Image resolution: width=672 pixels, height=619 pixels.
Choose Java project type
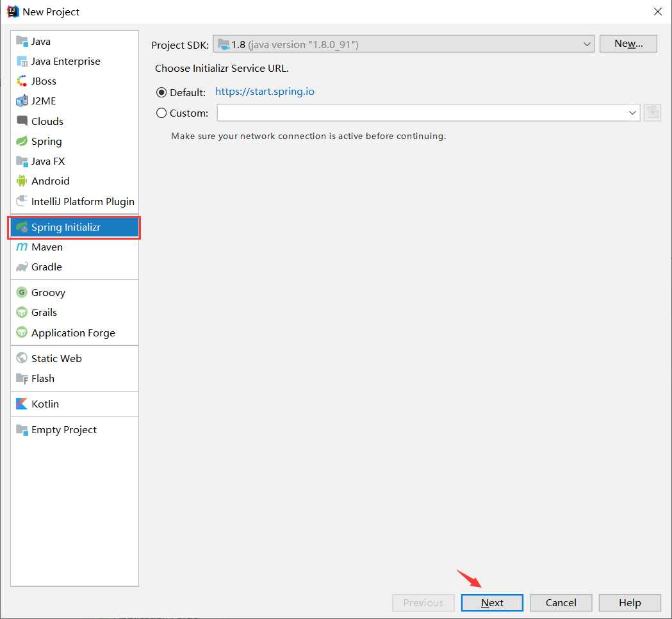click(74, 41)
